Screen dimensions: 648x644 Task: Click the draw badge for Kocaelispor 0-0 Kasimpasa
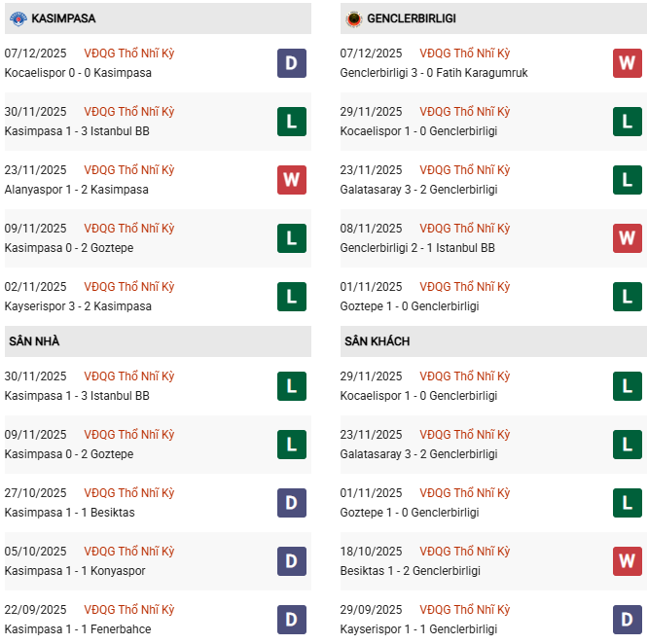(x=291, y=63)
